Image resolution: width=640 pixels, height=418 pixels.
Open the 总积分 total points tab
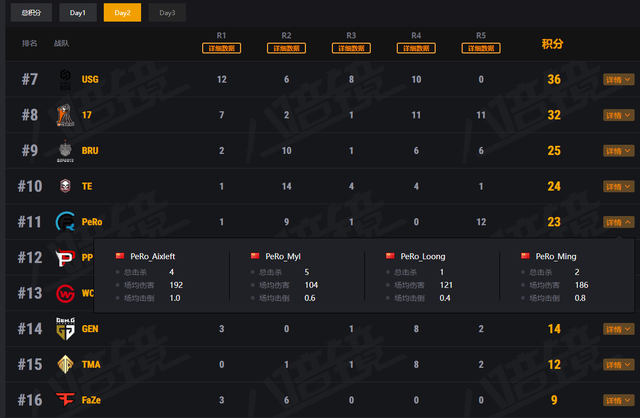(32, 13)
